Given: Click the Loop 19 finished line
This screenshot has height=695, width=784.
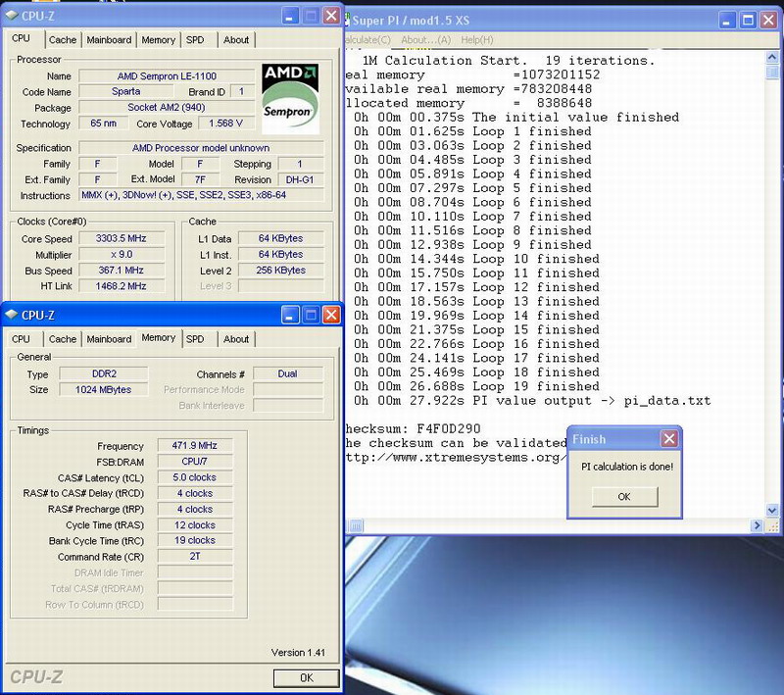Looking at the screenshot, I should coord(476,386).
